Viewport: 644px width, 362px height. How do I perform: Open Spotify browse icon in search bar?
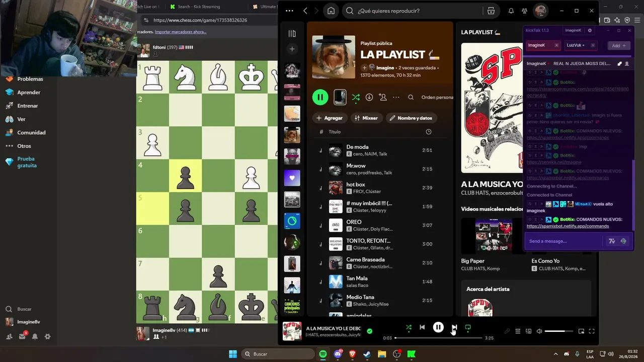[x=491, y=11]
